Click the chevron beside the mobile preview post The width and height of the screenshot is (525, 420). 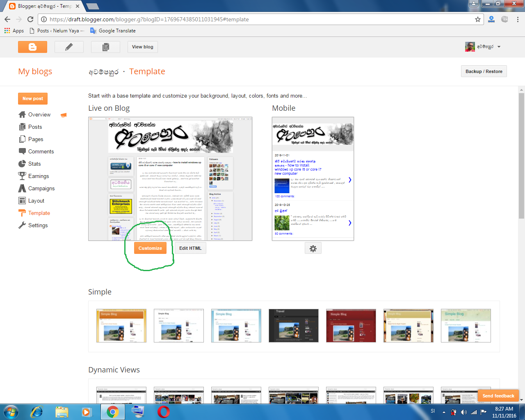pos(350,180)
